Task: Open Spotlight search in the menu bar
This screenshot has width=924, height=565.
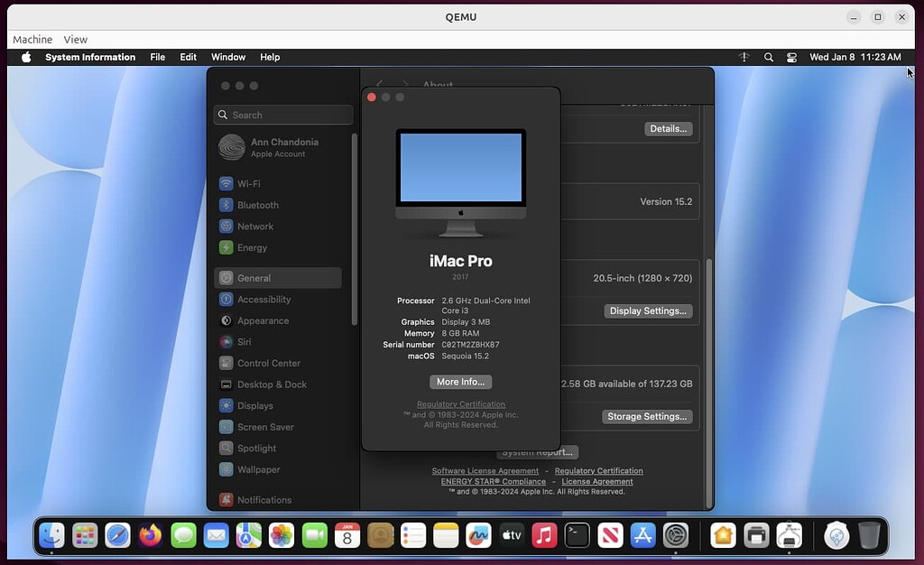Action: pos(768,57)
